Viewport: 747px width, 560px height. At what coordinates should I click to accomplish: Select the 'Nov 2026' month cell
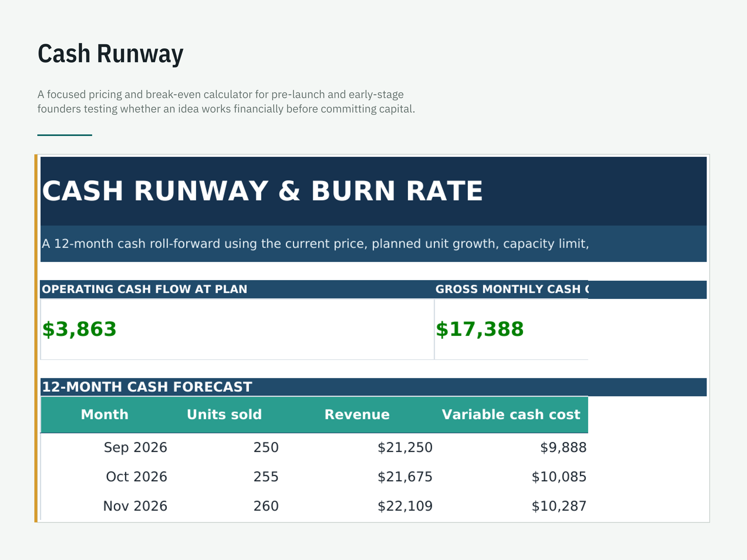coord(135,506)
